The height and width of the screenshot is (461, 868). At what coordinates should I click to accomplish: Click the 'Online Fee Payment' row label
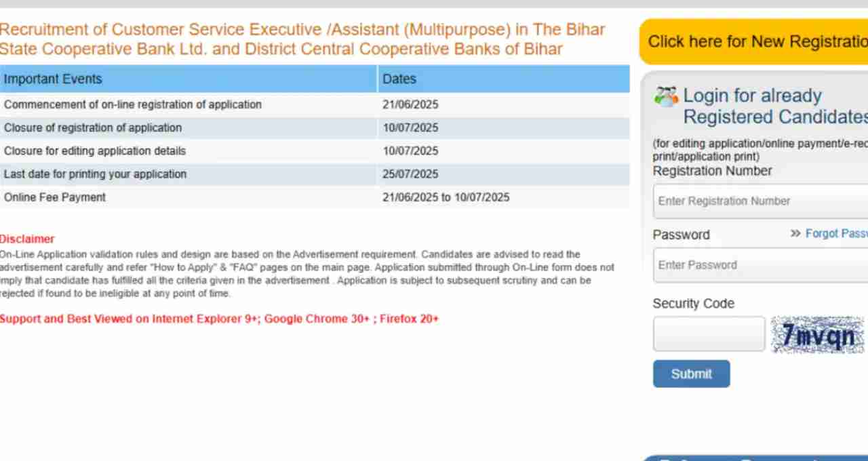[x=55, y=197]
